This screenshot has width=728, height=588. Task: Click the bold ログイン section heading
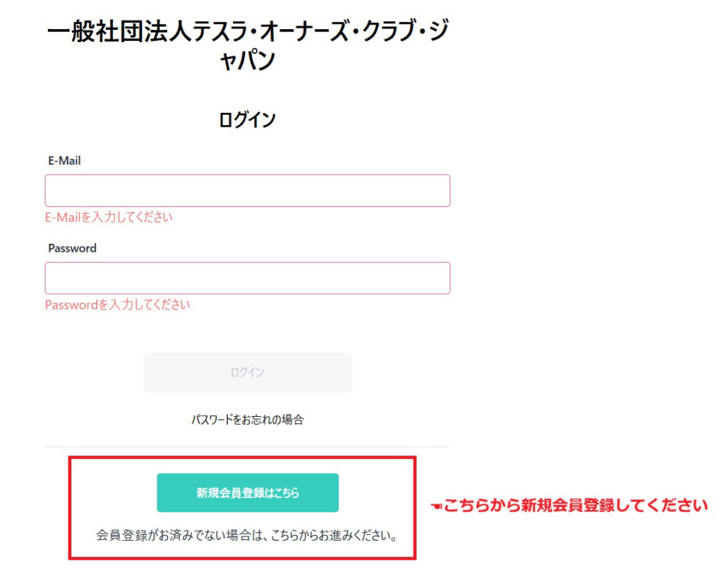point(248,120)
